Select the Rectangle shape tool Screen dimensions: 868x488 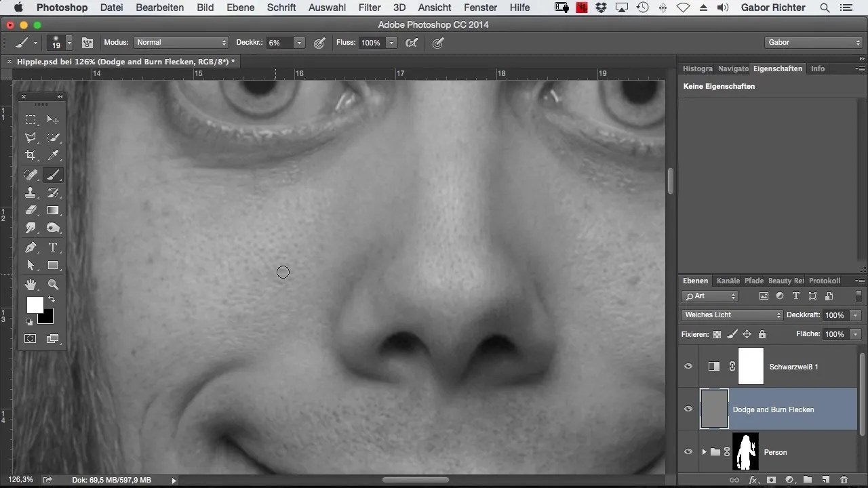coord(53,266)
